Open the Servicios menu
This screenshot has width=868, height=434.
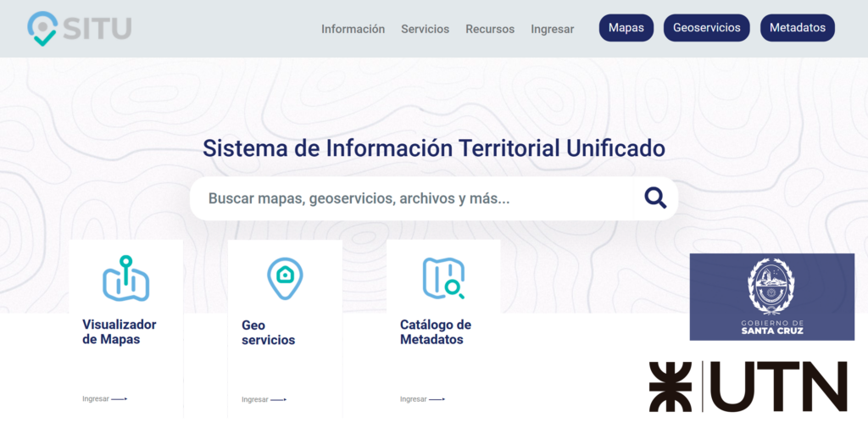pyautogui.click(x=426, y=29)
